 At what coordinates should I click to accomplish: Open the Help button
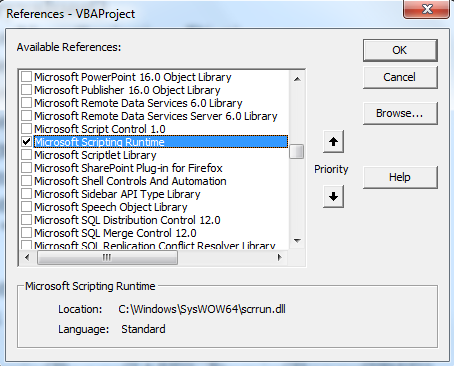click(400, 177)
